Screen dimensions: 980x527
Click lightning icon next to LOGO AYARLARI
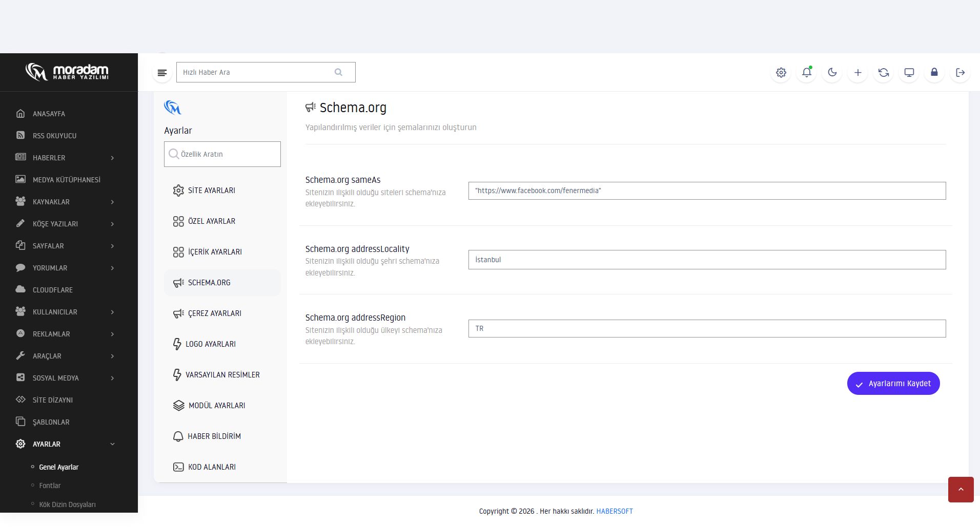[177, 344]
